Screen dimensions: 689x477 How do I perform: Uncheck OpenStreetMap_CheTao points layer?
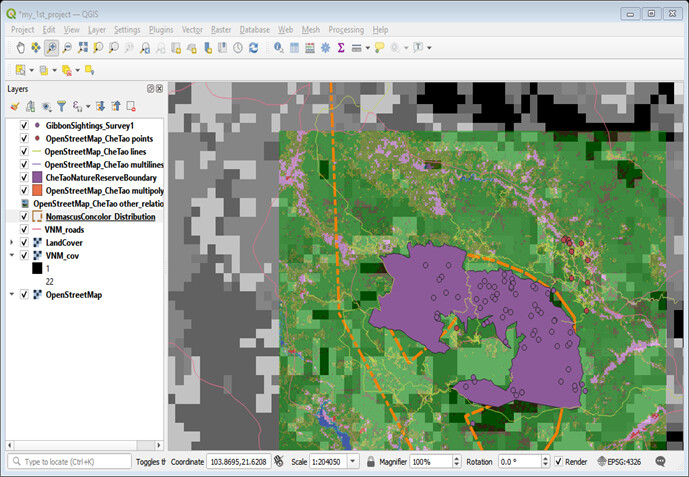[x=24, y=138]
